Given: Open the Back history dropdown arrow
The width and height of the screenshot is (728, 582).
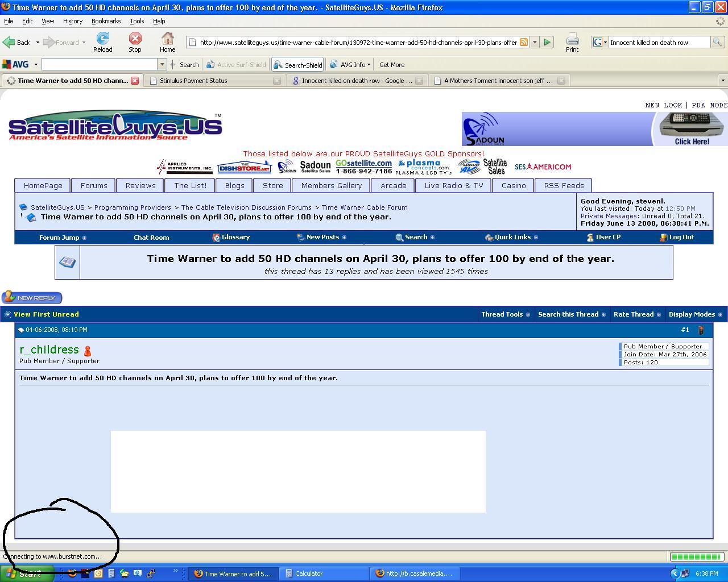Looking at the screenshot, I should [x=38, y=43].
